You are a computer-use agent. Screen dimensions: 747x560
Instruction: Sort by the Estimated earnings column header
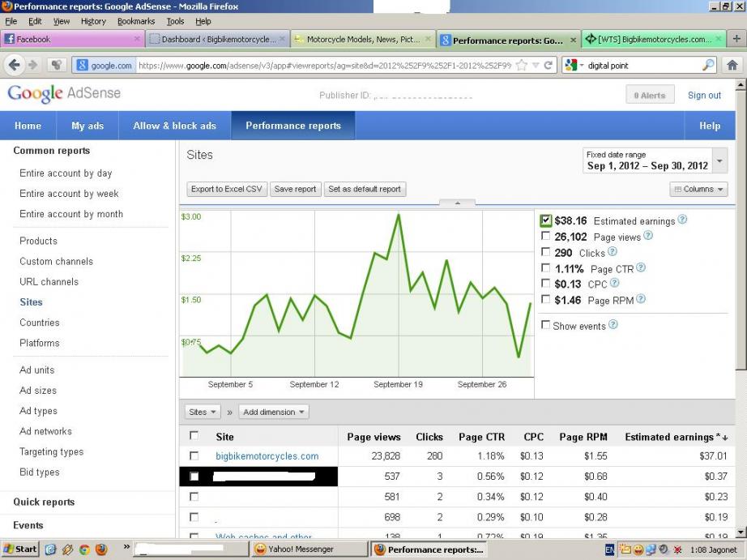(x=676, y=437)
